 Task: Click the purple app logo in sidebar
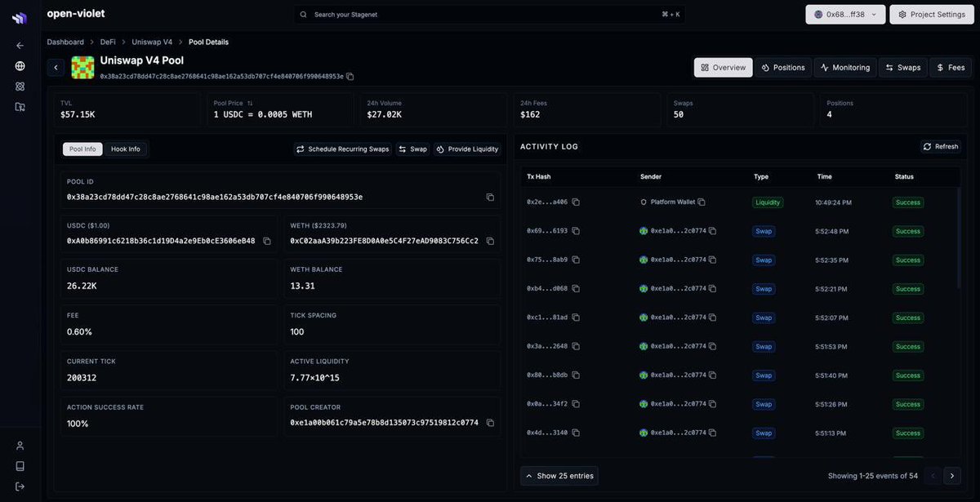[x=20, y=18]
